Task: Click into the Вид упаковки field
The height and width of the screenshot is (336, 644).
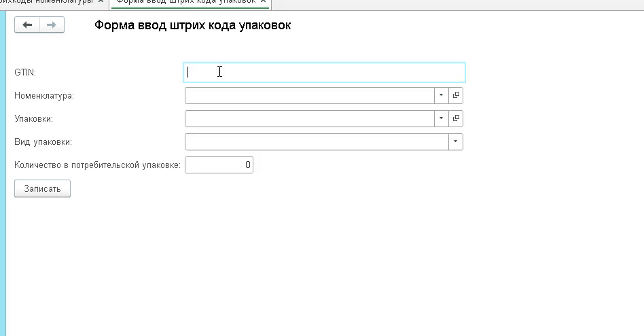Action: tap(316, 141)
